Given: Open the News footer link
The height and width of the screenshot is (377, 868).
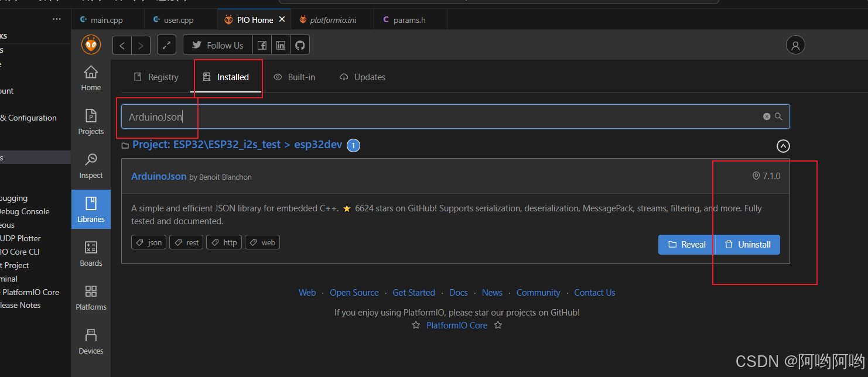Looking at the screenshot, I should point(492,293).
